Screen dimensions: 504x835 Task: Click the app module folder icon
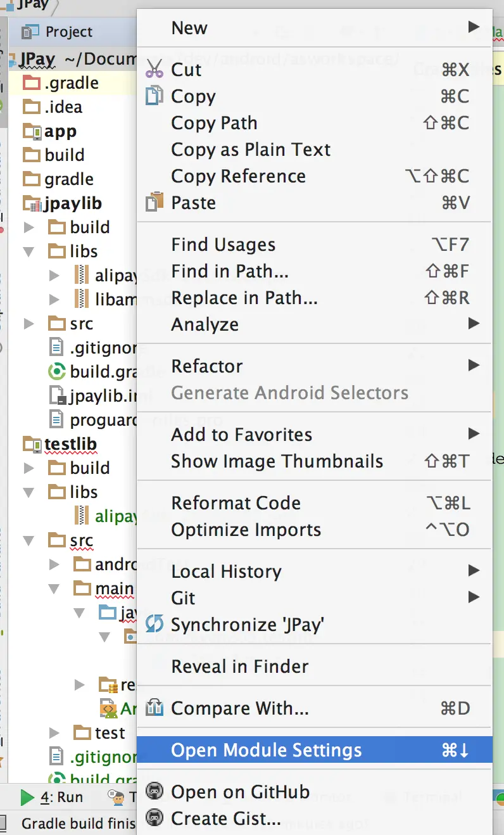click(32, 131)
